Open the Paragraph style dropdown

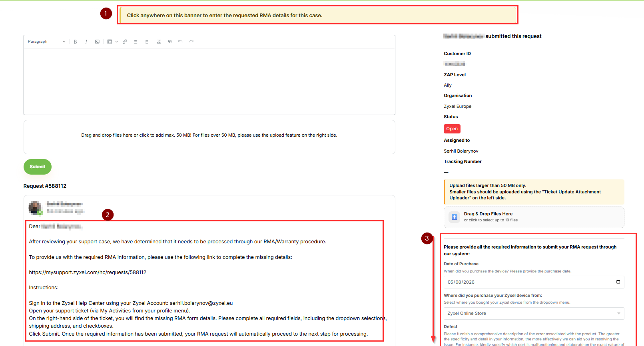(46, 42)
